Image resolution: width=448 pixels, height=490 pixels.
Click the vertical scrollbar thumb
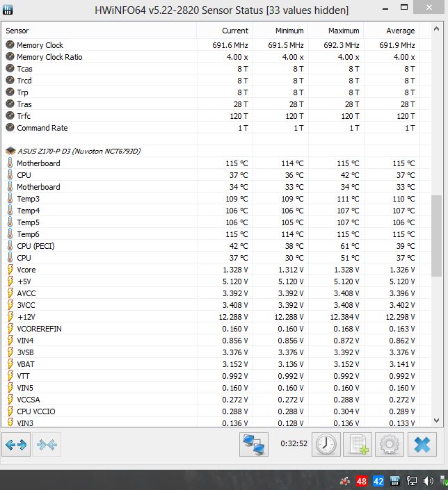[436, 236]
